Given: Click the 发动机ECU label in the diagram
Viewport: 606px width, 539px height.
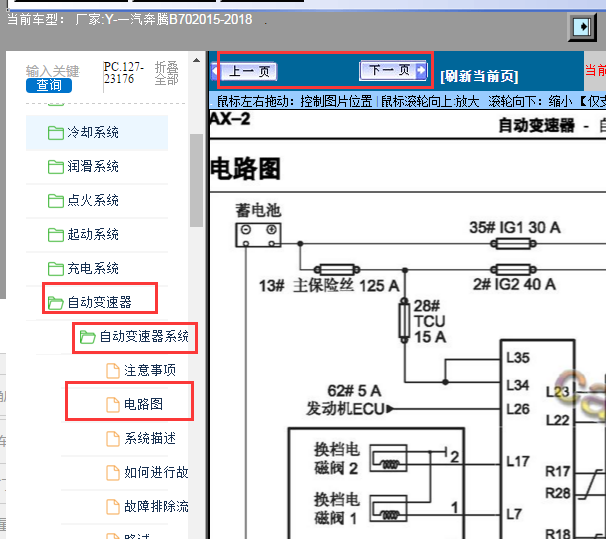Looking at the screenshot, I should point(346,409).
